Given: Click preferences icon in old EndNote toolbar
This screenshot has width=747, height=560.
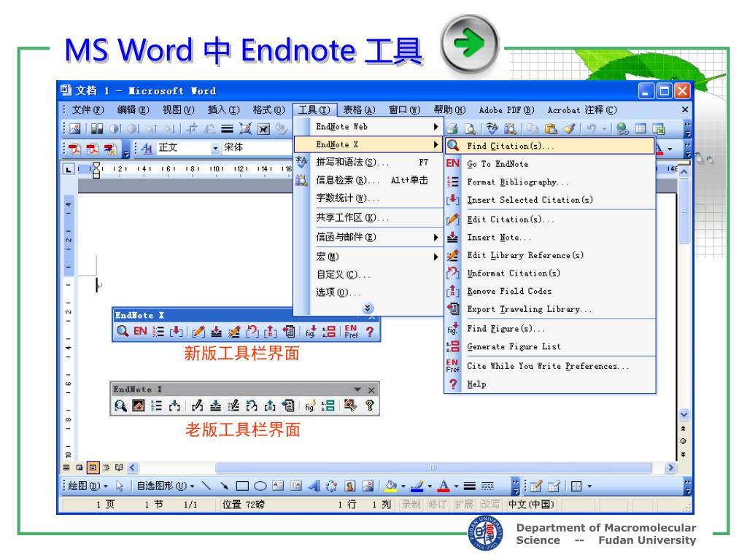Looking at the screenshot, I should tap(351, 405).
